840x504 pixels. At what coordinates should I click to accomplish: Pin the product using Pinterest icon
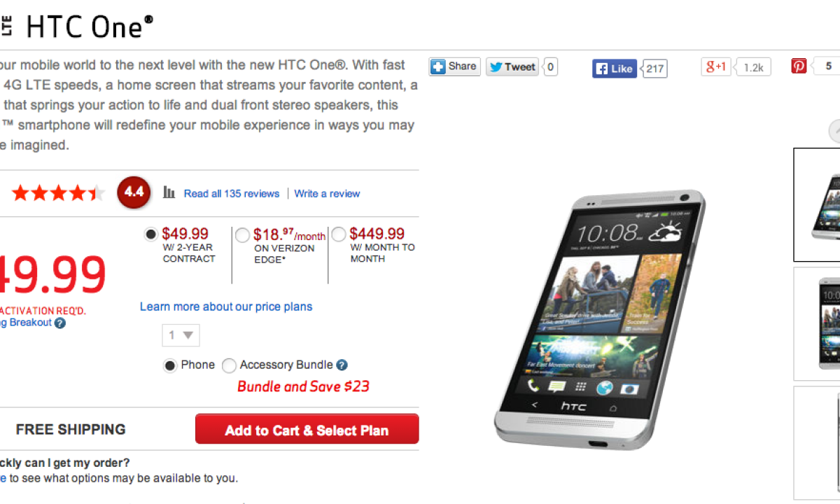click(x=799, y=66)
